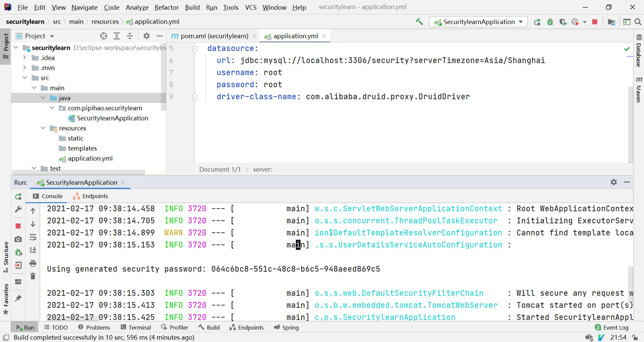644x342 pixels.
Task: Open the Profiler tool window button
Action: pyautogui.click(x=174, y=328)
